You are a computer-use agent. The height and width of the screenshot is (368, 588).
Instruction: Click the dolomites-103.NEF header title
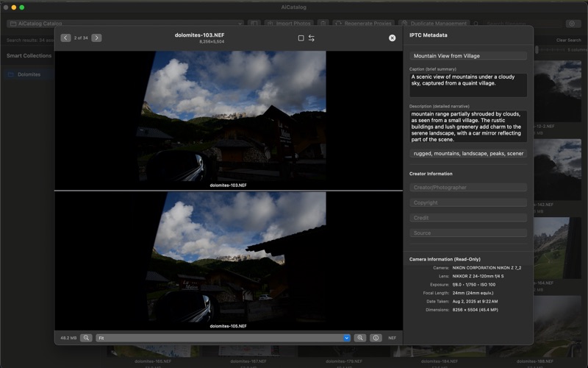pyautogui.click(x=199, y=35)
